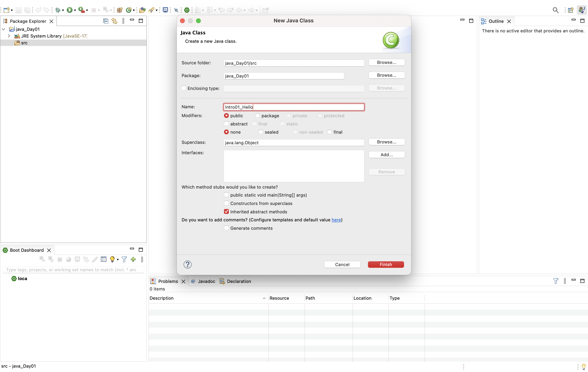Click Add... button for Interfaces
Screen dimensions: 588x372
[387, 155]
